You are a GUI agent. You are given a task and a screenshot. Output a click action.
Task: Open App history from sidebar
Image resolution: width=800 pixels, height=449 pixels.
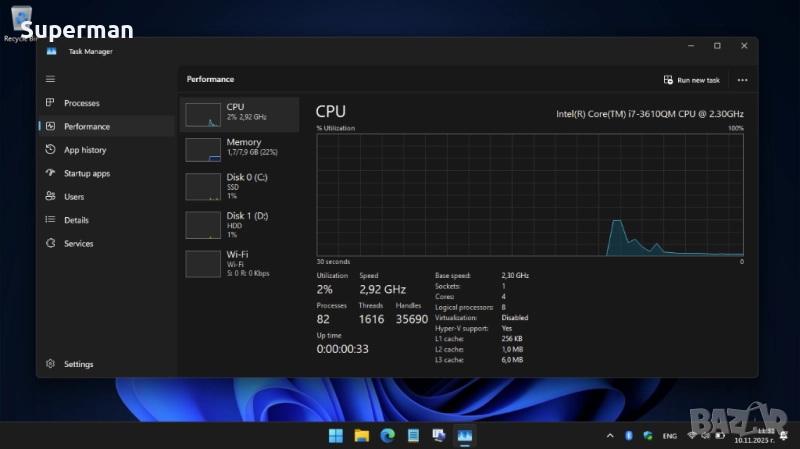point(85,150)
